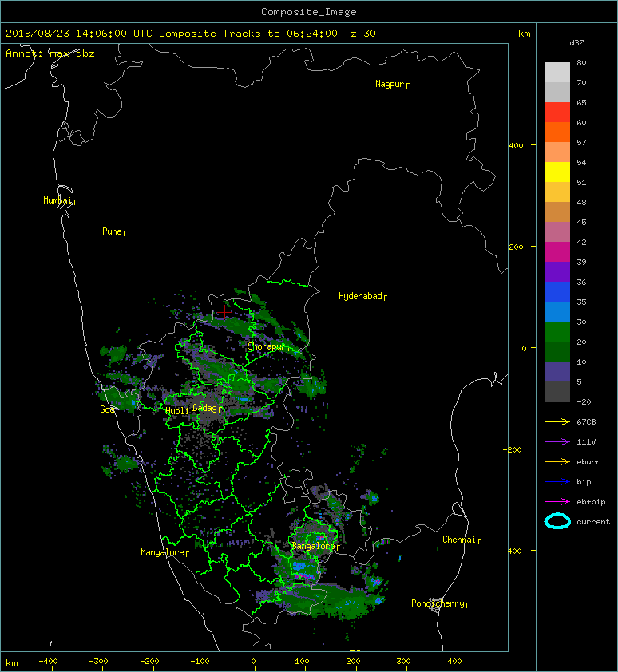Click the Shorapur city label
Viewport: 618px width, 672px height.
[x=267, y=346]
